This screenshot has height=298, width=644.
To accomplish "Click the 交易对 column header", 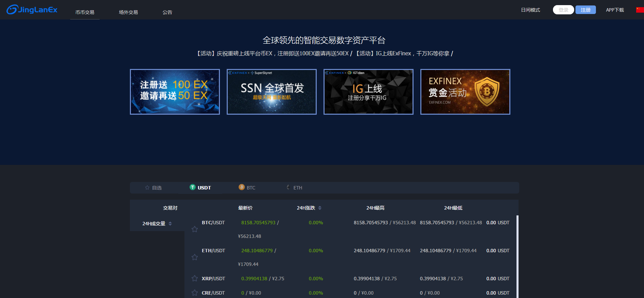I will pyautogui.click(x=170, y=208).
